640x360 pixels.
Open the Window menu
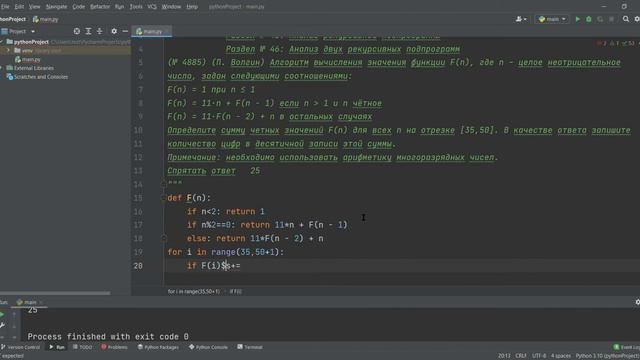171,7
